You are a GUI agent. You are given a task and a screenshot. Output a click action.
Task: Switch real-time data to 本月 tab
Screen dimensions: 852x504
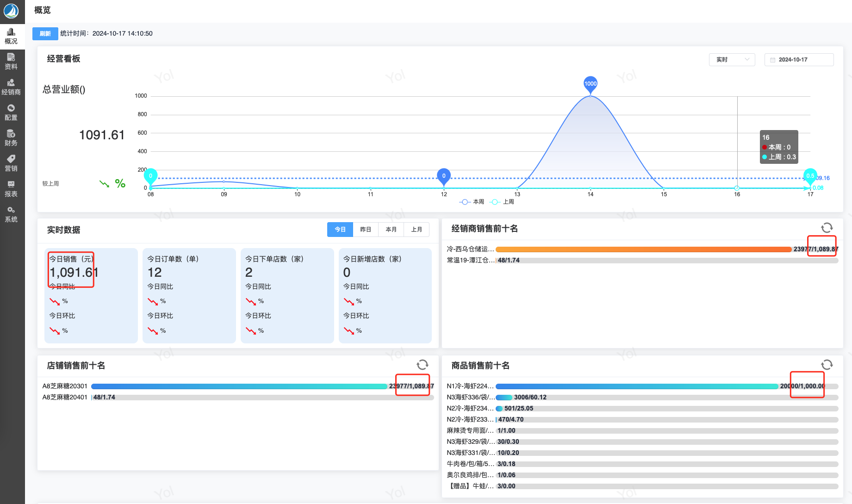click(x=391, y=230)
